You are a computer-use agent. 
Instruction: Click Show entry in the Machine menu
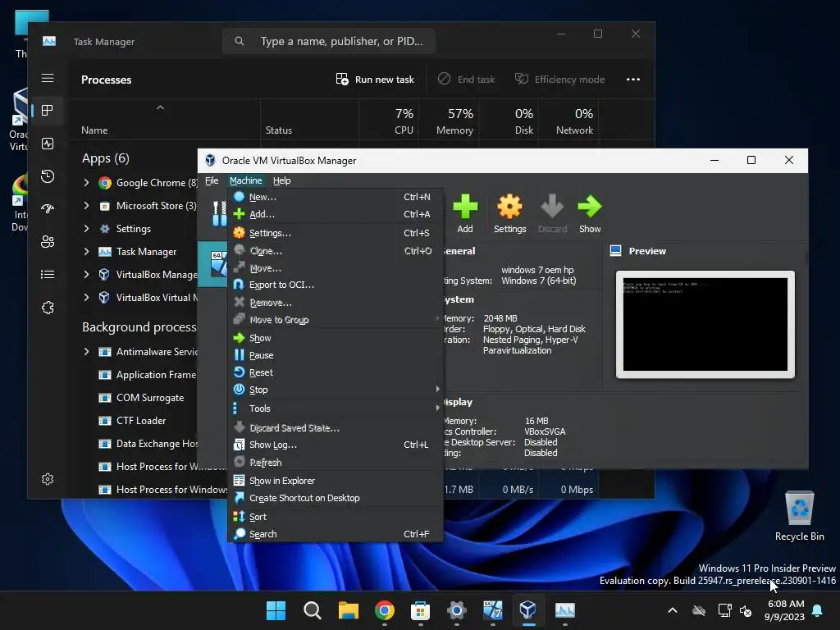[336, 338]
